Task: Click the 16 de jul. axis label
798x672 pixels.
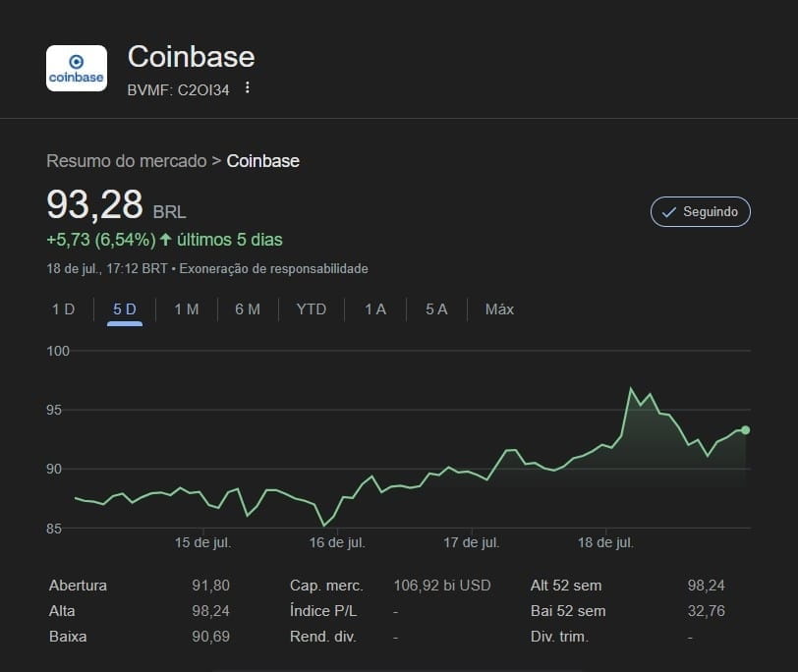Action: click(337, 542)
